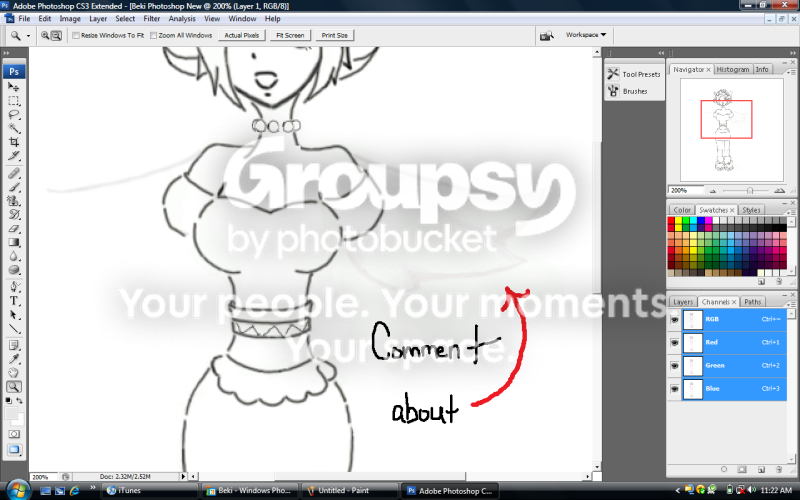Click Zoom In mode in options bar

(x=45, y=35)
